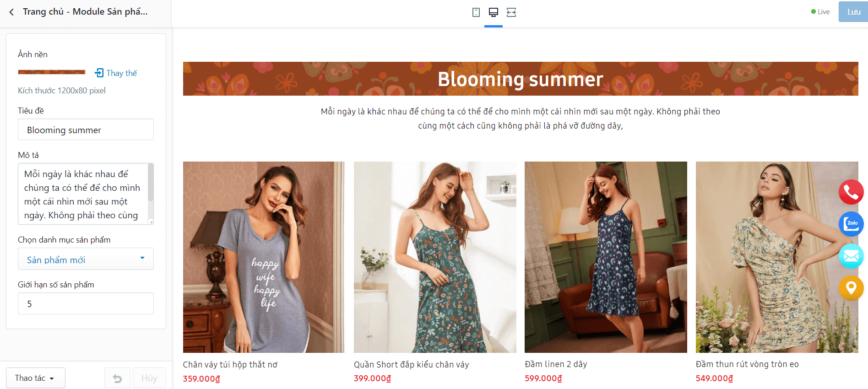Click the red phone call button
The width and height of the screenshot is (868, 389).
851,192
